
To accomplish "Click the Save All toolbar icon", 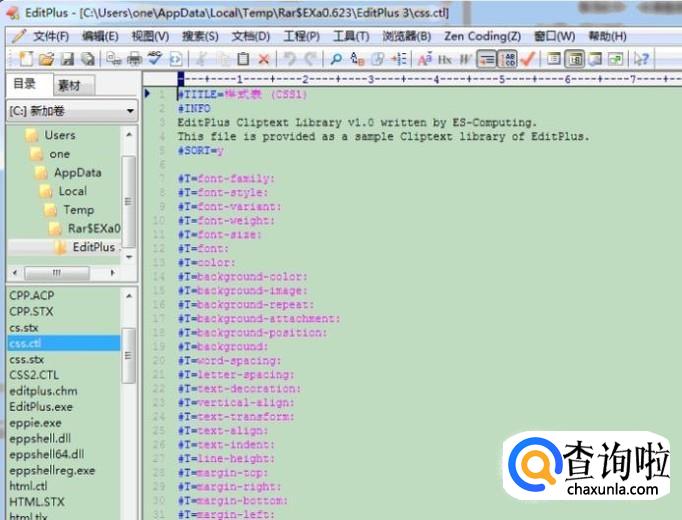I will tap(88, 59).
